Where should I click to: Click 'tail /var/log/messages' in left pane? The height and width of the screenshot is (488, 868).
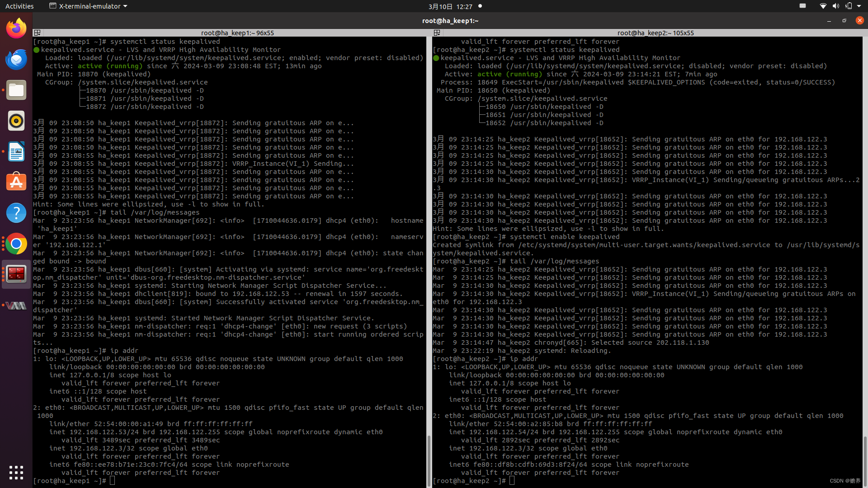[155, 212]
